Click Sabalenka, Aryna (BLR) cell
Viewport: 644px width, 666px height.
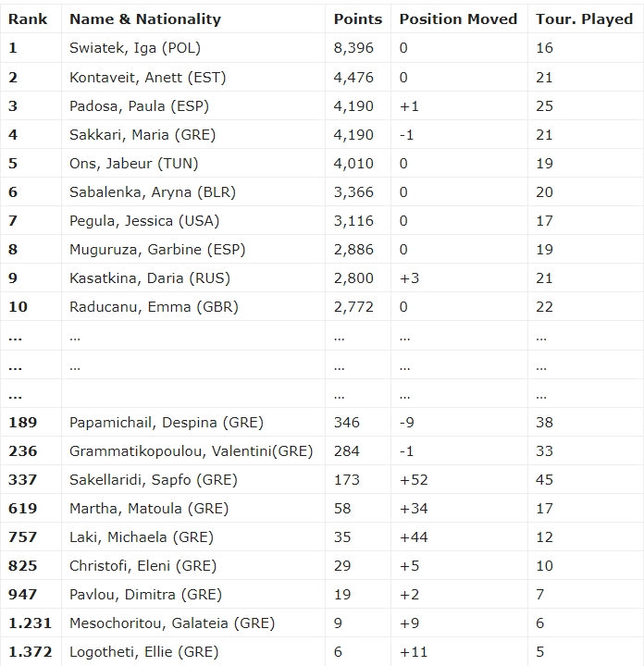(153, 192)
